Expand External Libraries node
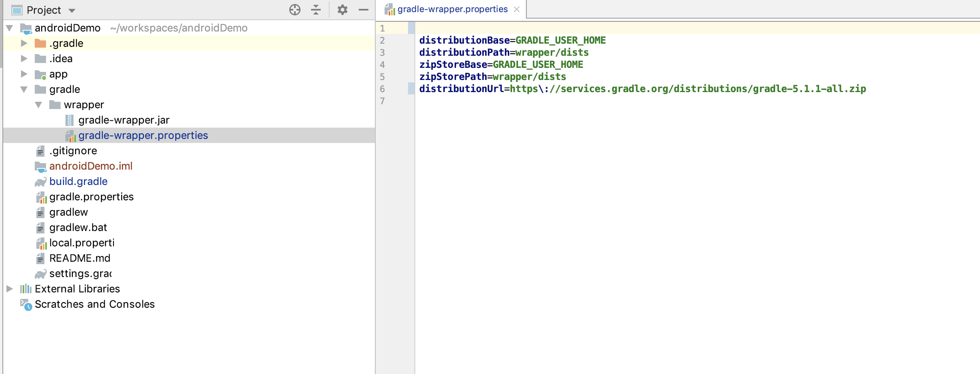 (10, 289)
